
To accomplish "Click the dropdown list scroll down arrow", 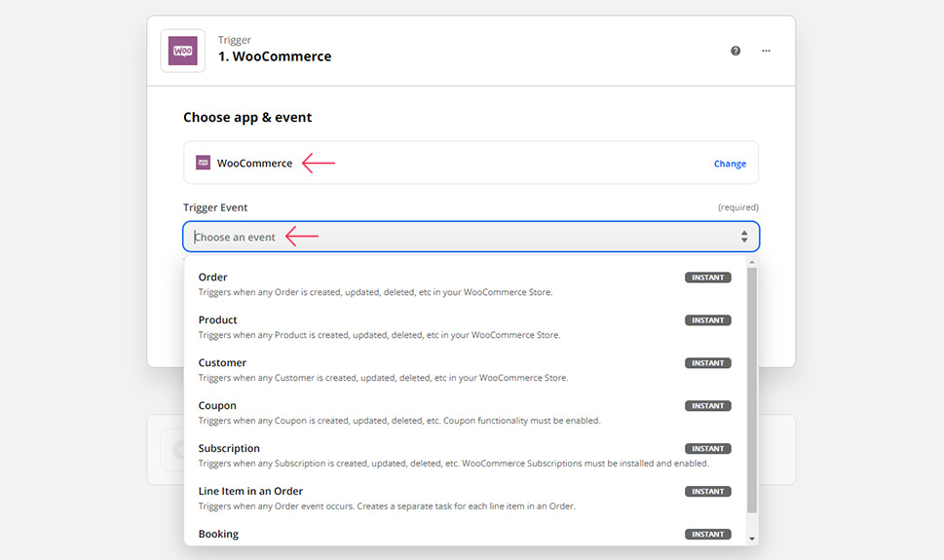I will click(752, 539).
